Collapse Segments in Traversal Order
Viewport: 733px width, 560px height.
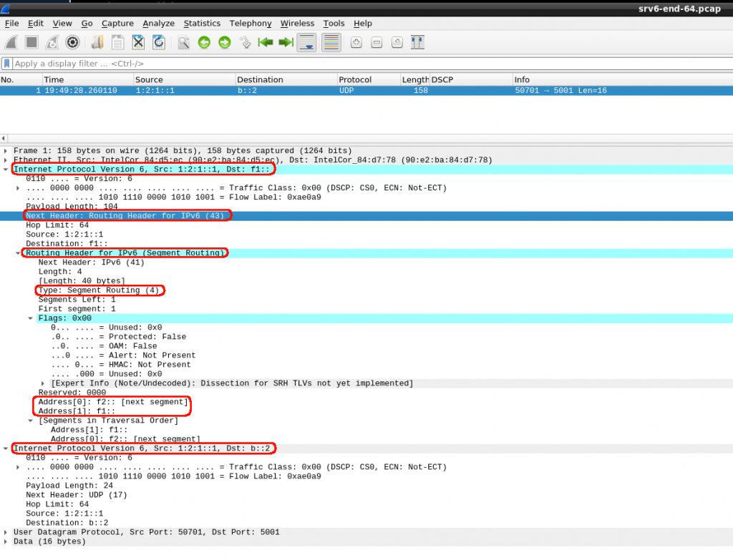tap(30, 421)
